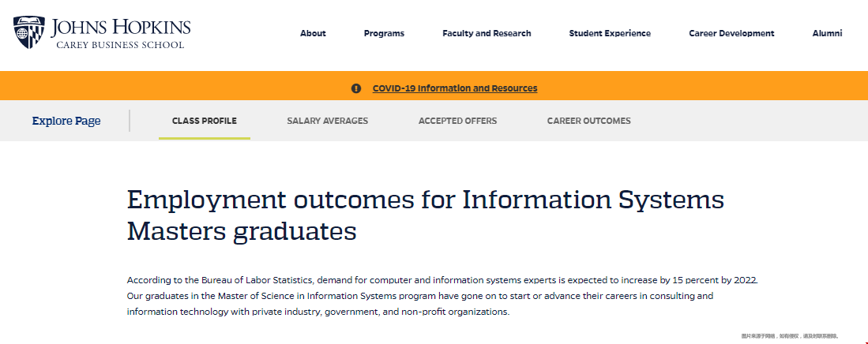Open the About menu
Viewport: 868px width, 344px height.
click(313, 33)
